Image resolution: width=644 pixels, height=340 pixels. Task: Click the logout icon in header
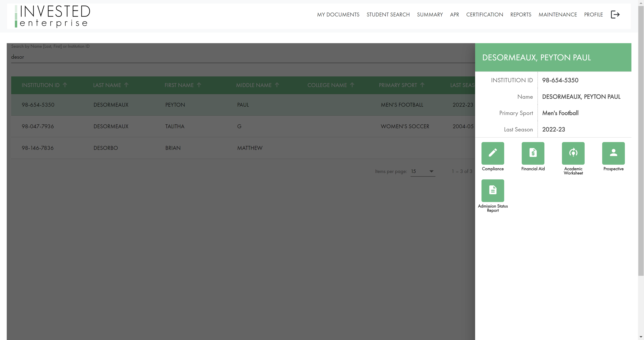[615, 15]
